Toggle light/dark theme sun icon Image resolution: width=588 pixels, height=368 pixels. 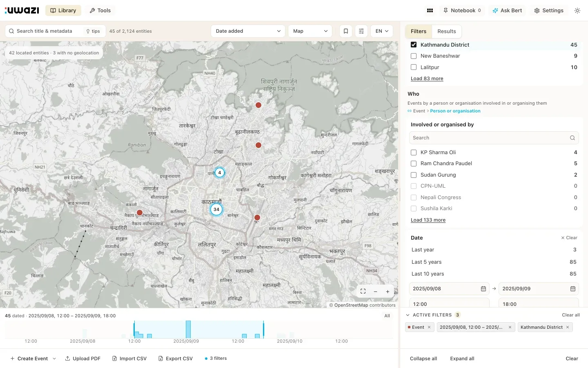(x=577, y=11)
